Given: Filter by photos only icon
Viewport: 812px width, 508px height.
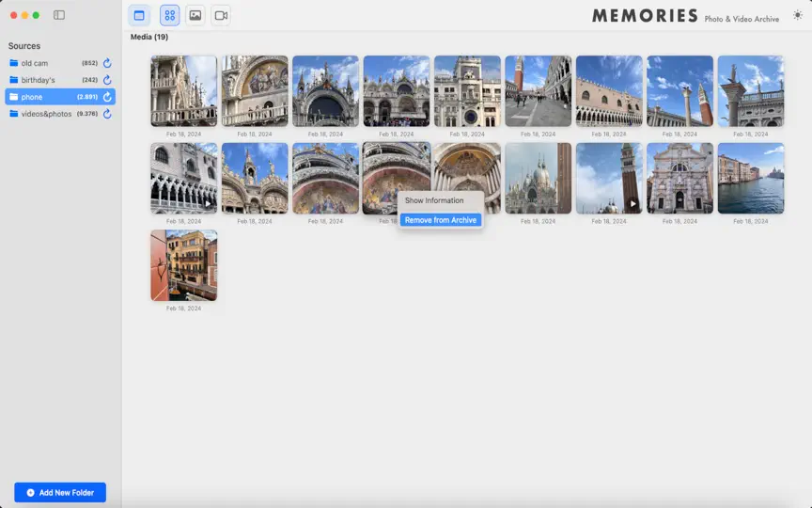Looking at the screenshot, I should click(195, 16).
